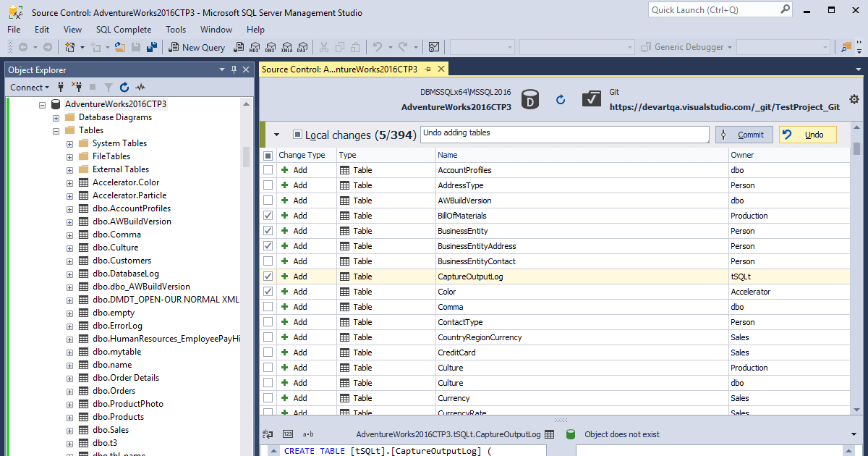Select the database icon next to MSSQL2016
Image resolution: width=868 pixels, height=456 pixels.
[529, 99]
